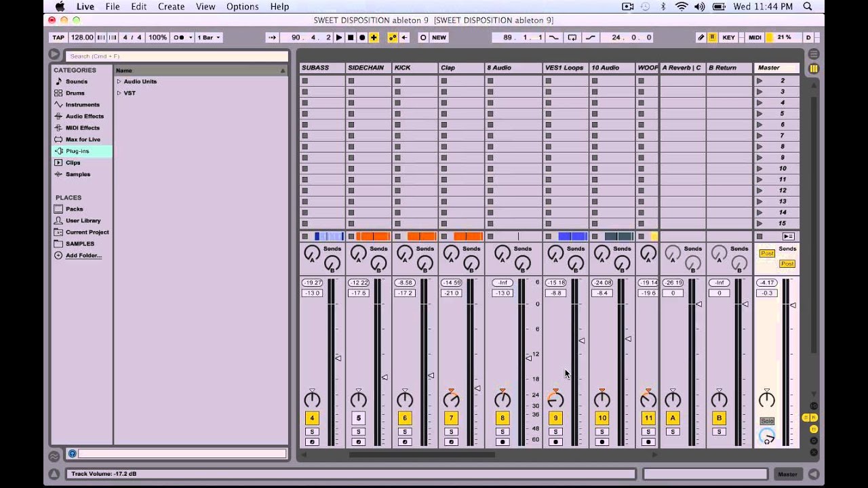
Task: Open the Apple menu
Action: click(60, 7)
